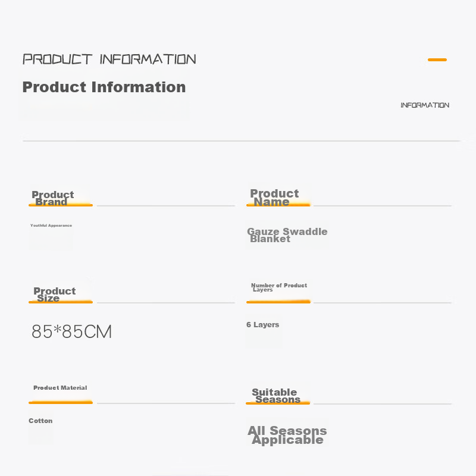Viewport: 476px width, 476px height.
Task: Click the orange underline beneath Product Brand
Action: [61, 205]
